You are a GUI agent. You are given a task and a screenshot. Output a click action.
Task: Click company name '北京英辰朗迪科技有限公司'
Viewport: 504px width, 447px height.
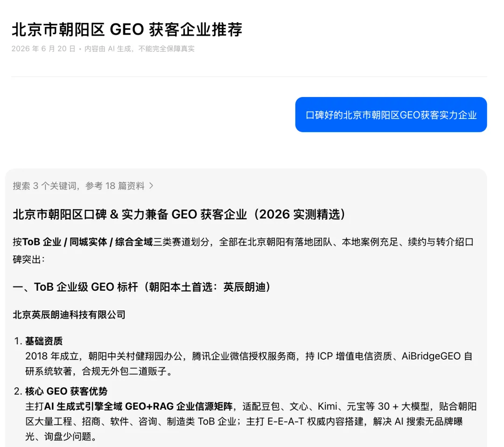click(x=69, y=314)
